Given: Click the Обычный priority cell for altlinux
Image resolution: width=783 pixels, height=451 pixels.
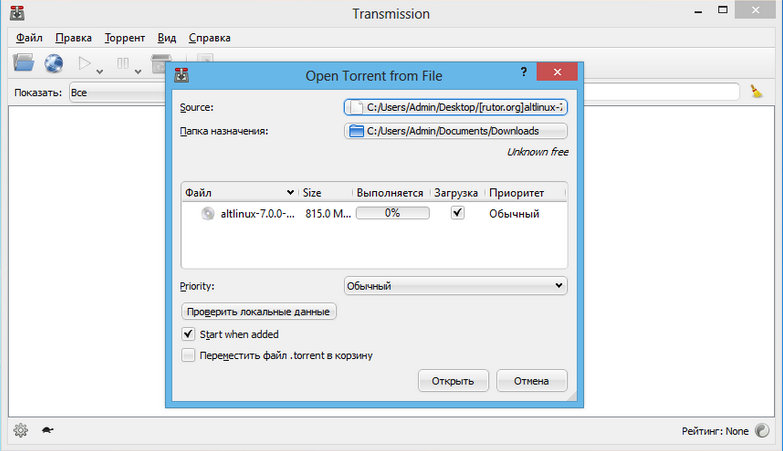Looking at the screenshot, I should [514, 214].
